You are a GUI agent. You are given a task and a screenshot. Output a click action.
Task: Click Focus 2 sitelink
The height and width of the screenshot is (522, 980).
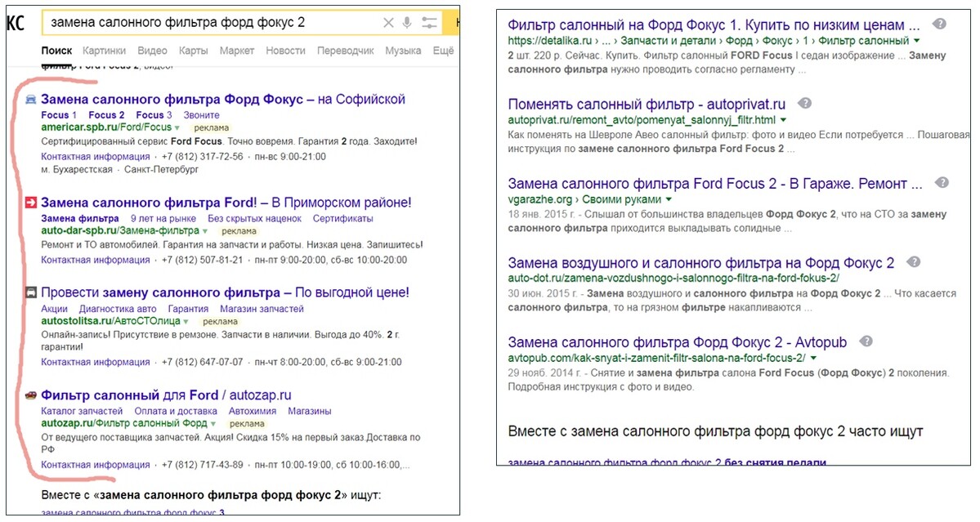click(106, 115)
